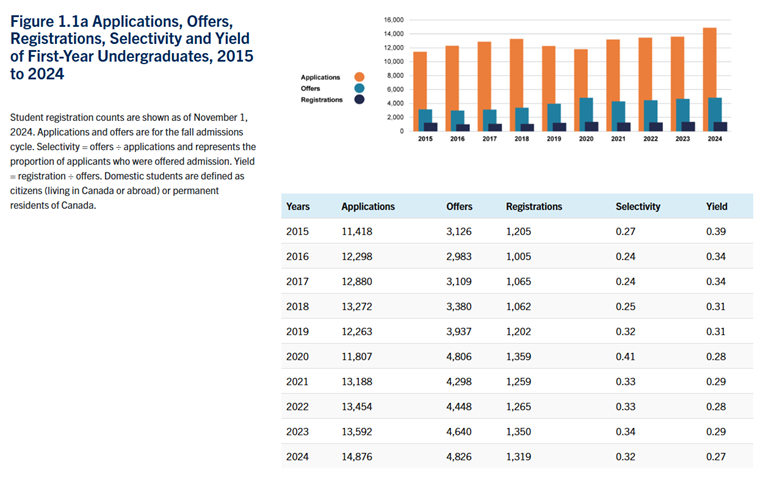Click the navy Registrations legend circle
Image resolution: width=763 pixels, height=481 pixels.
pos(359,99)
